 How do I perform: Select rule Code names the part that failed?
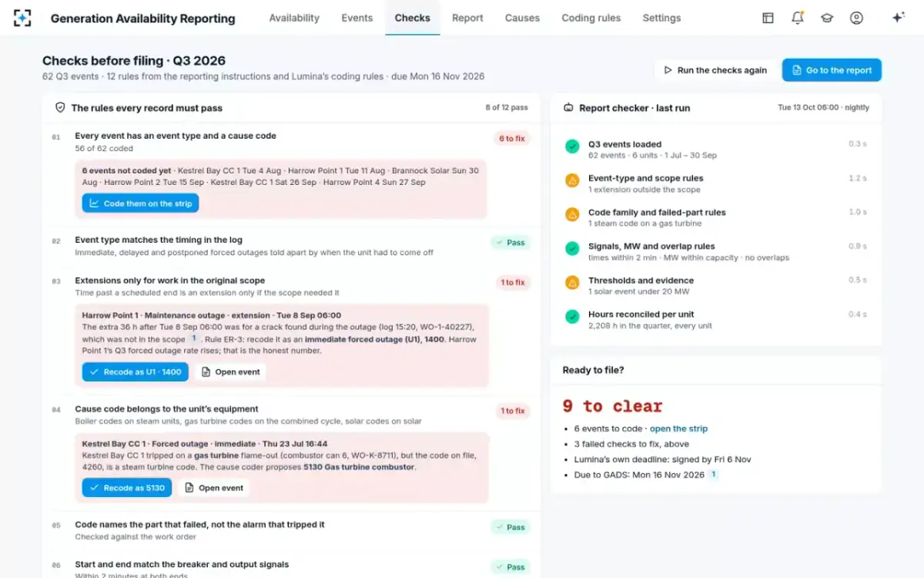pyautogui.click(x=199, y=525)
